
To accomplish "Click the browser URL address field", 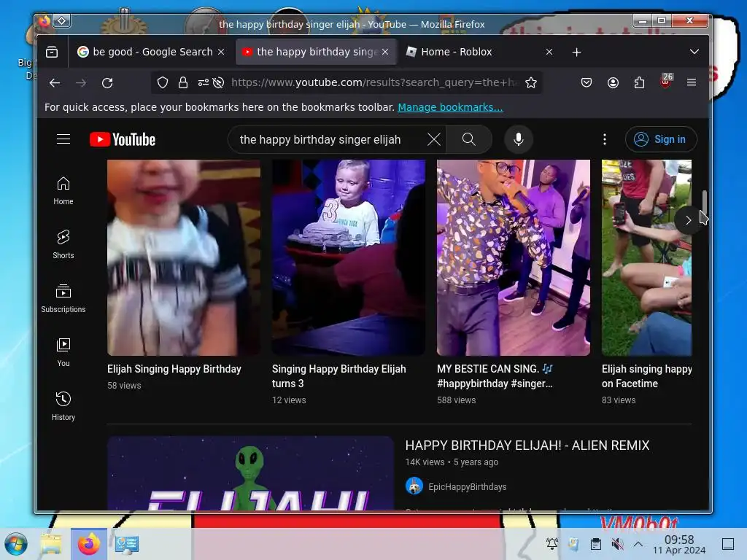I will click(374, 83).
